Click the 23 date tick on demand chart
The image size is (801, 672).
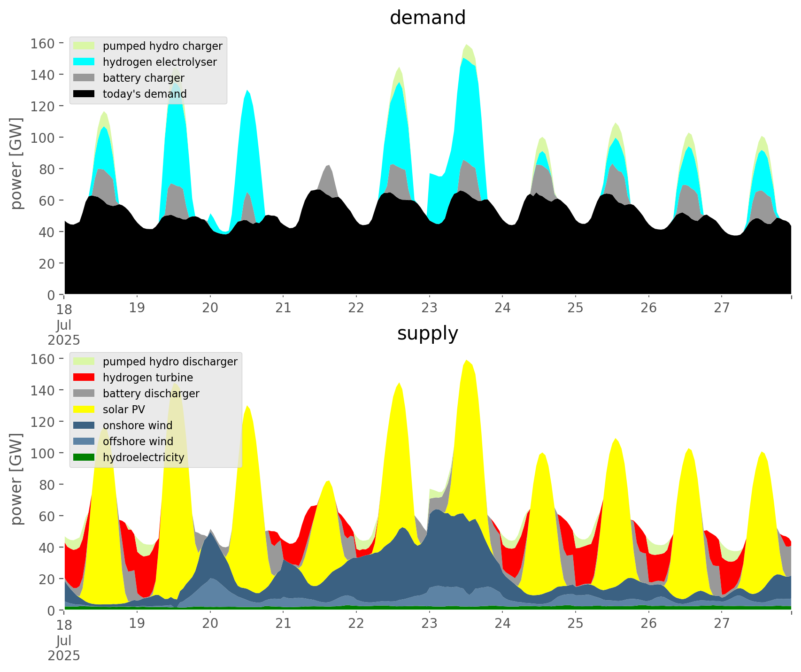[429, 308]
